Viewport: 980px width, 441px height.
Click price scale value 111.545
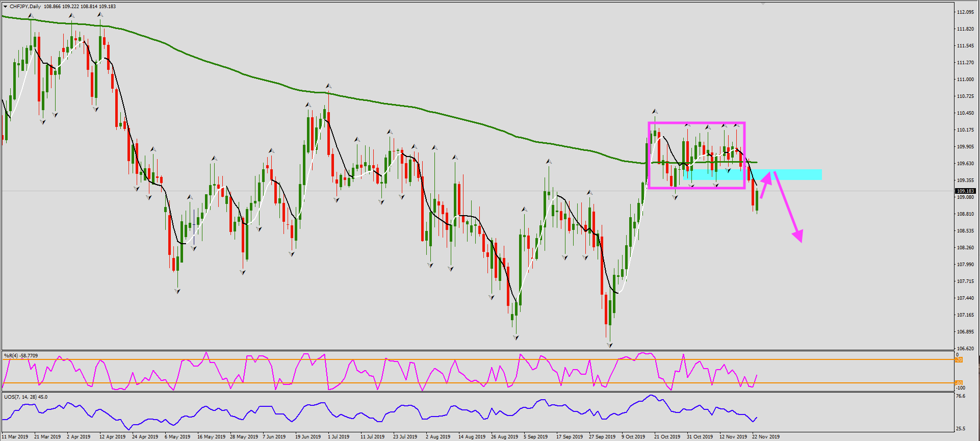[966, 46]
